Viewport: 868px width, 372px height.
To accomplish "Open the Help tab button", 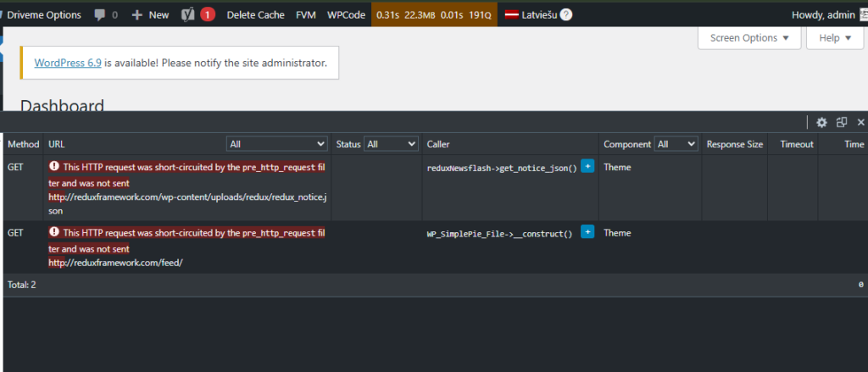I will (x=835, y=38).
